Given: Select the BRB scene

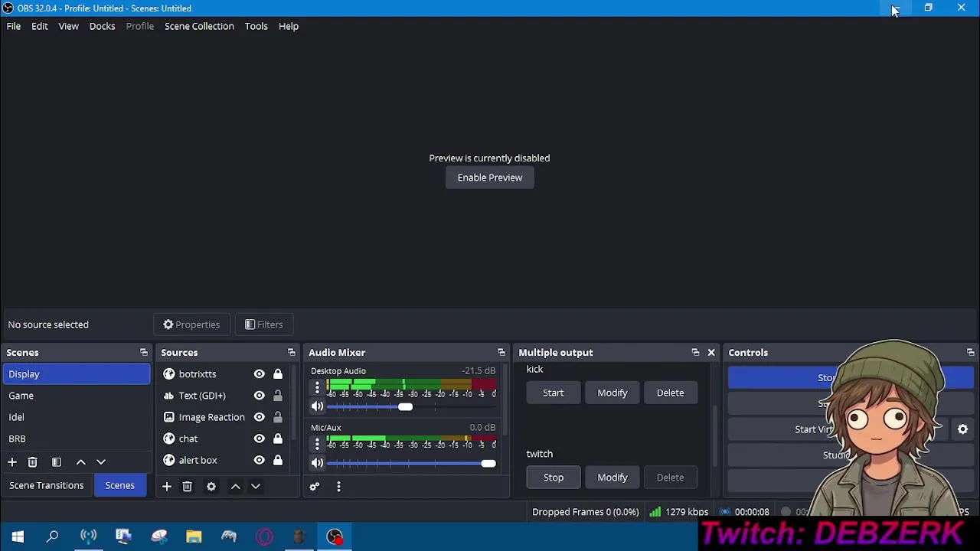Looking at the screenshot, I should (77, 439).
